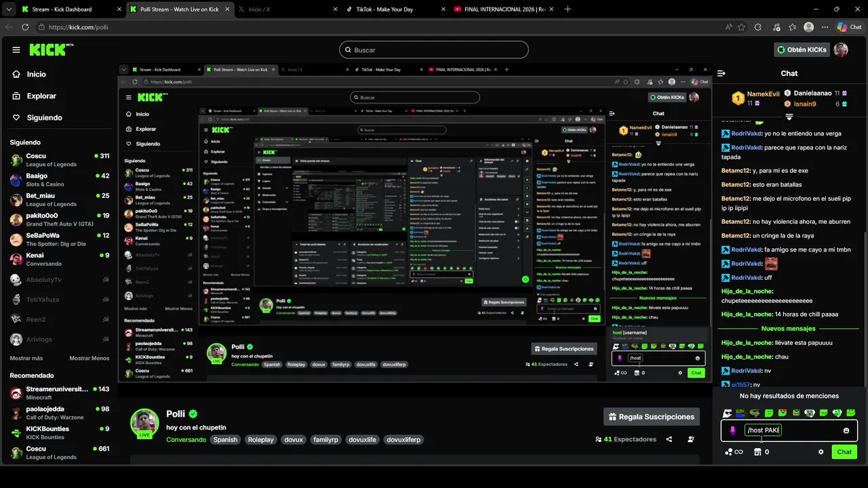This screenshot has width=868, height=488.
Task: Open KICKBounties recommended channel in sidebar
Action: click(60, 432)
